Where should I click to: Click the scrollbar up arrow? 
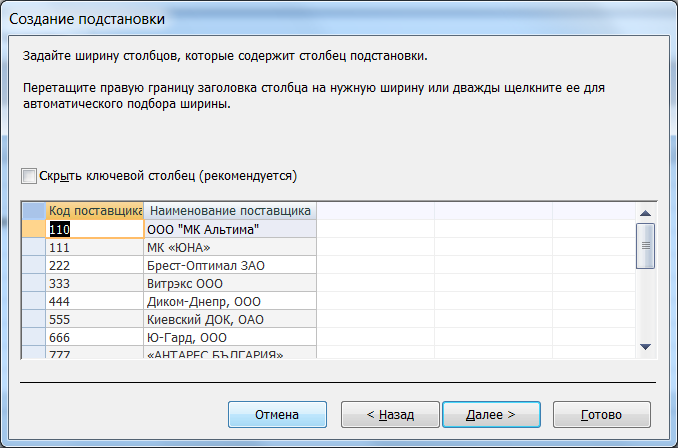[x=646, y=213]
